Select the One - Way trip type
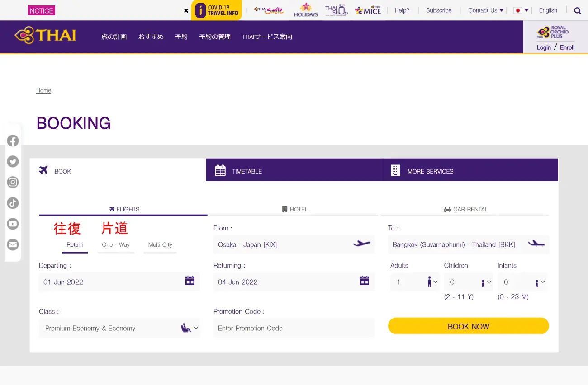Viewport: 588px width, 385px height. [116, 245]
